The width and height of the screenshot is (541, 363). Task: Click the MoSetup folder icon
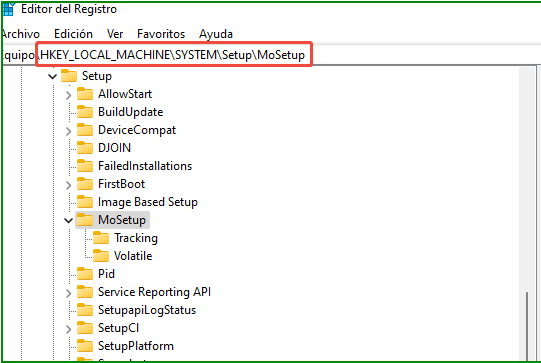point(85,219)
